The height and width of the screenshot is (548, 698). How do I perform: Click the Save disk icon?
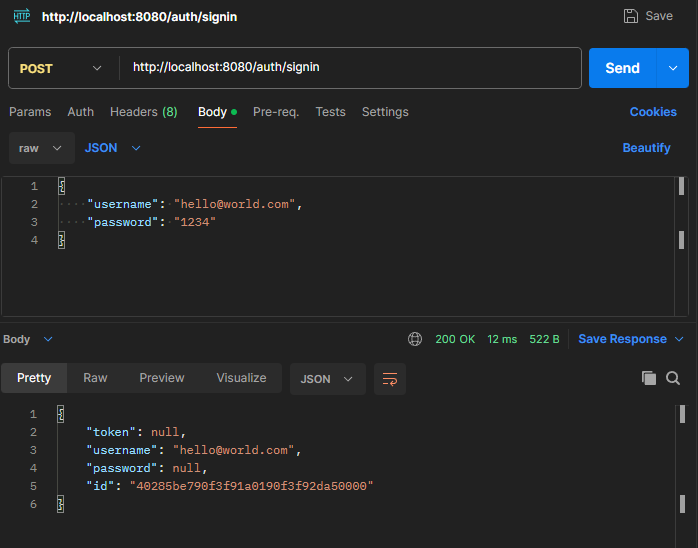pos(631,16)
